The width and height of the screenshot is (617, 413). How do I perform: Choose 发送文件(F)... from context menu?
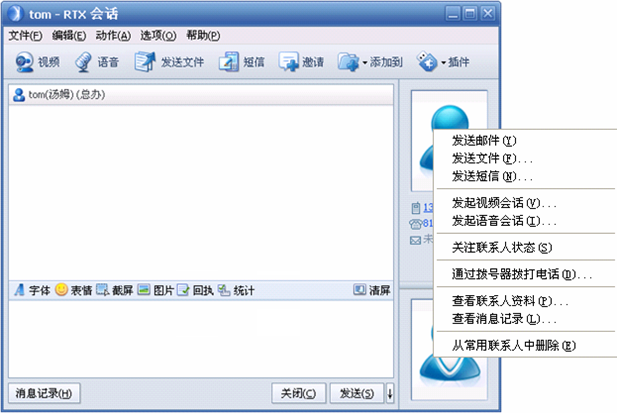pyautogui.click(x=525, y=159)
